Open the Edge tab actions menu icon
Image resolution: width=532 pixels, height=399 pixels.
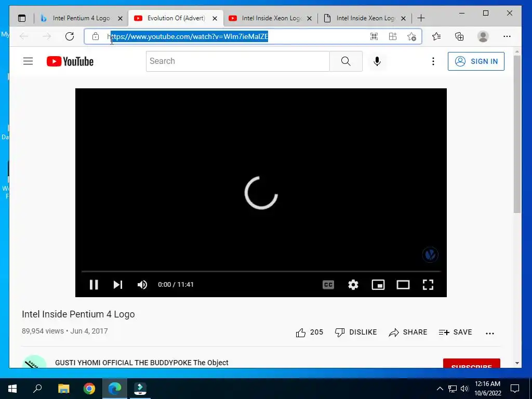pyautogui.click(x=22, y=18)
